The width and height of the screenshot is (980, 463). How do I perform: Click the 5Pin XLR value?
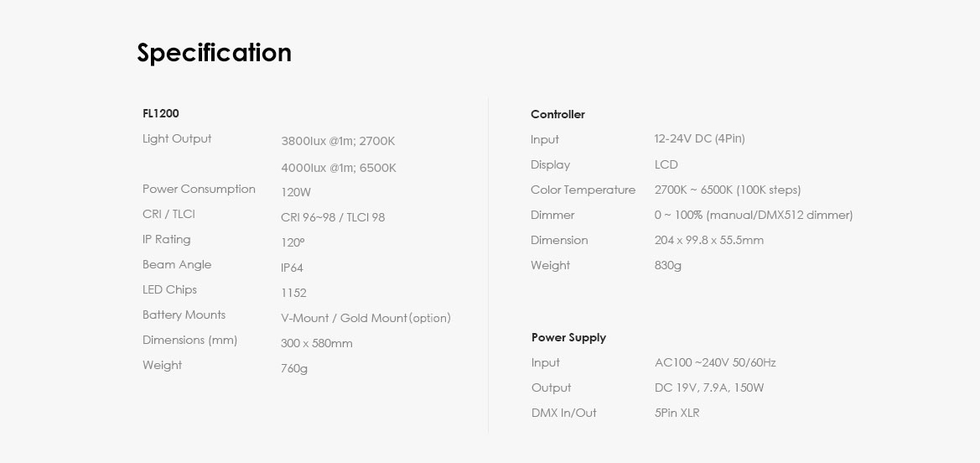tap(677, 413)
